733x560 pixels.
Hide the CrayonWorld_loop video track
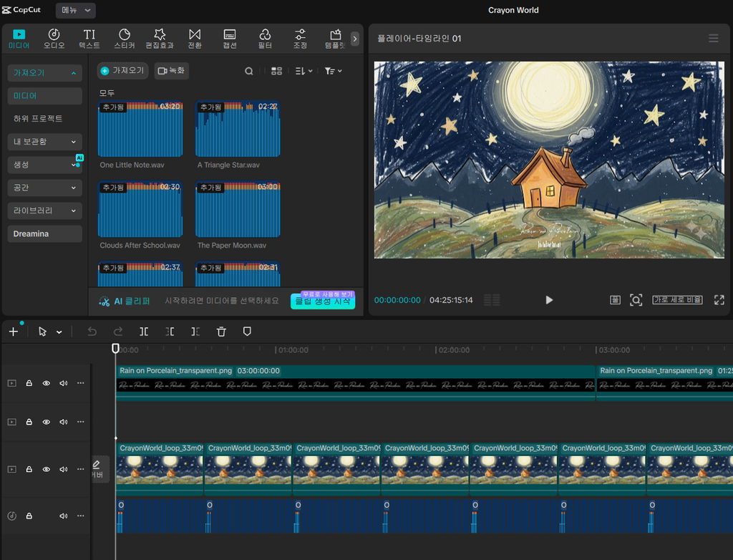47,469
